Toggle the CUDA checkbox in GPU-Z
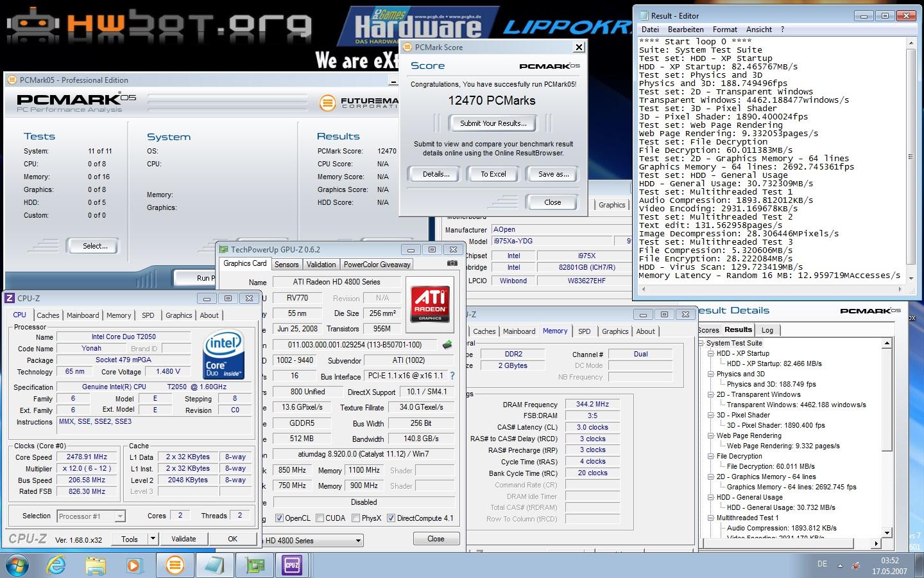 [x=320, y=518]
